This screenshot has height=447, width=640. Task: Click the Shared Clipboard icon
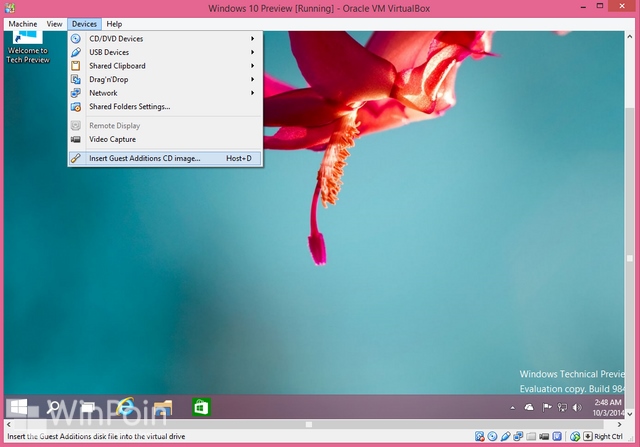pos(76,66)
